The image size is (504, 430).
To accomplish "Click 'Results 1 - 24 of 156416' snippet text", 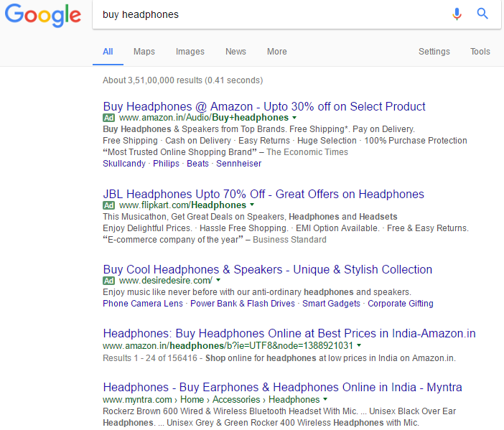I will point(150,358).
